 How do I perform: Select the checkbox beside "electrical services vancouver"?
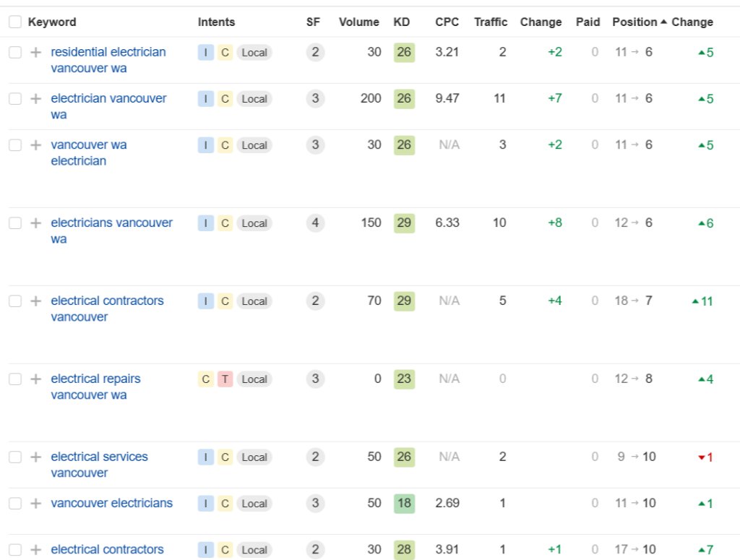click(14, 457)
